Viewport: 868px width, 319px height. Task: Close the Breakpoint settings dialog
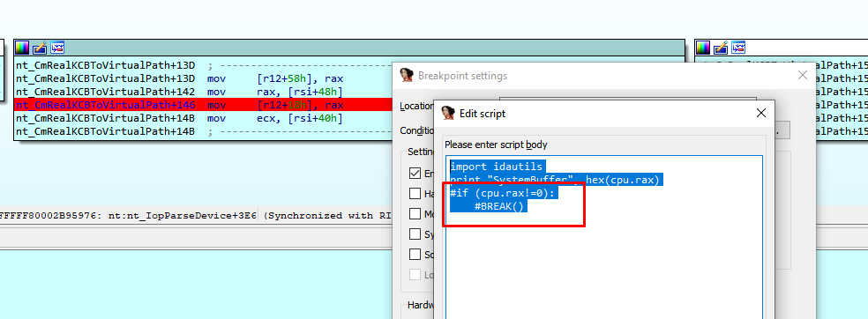point(803,76)
